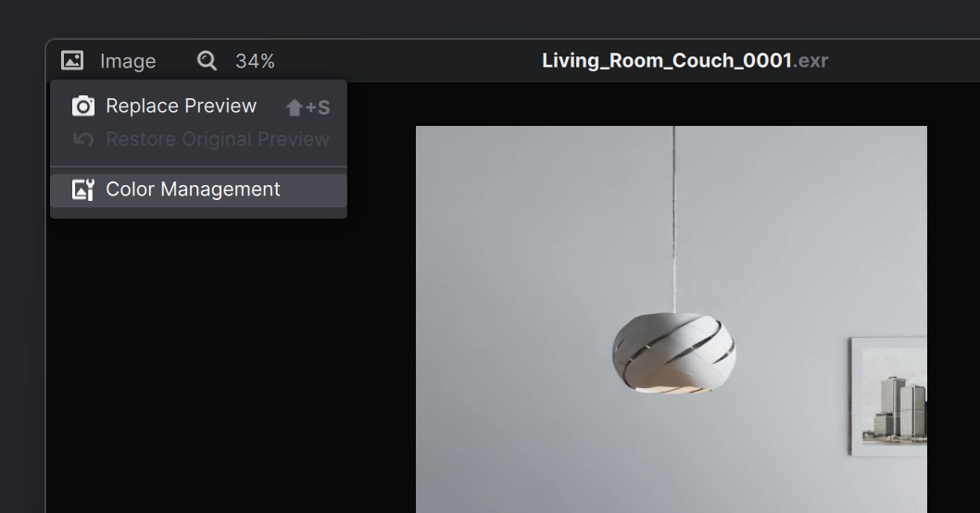Viewport: 980px width, 513px height.
Task: Open the Image menu label
Action: 128,61
